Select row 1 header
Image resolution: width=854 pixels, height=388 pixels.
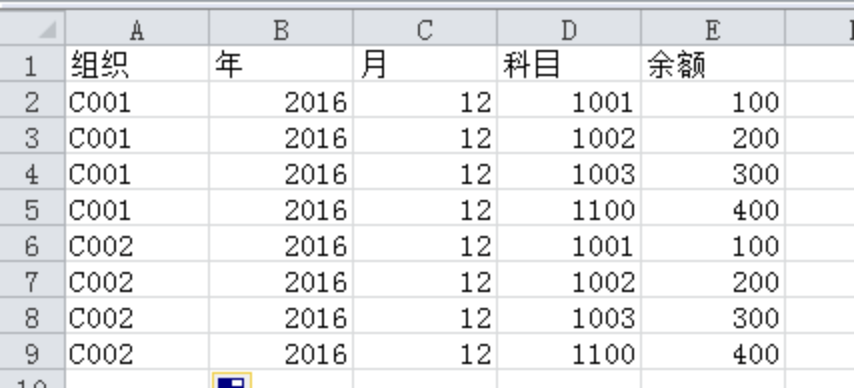(x=32, y=64)
